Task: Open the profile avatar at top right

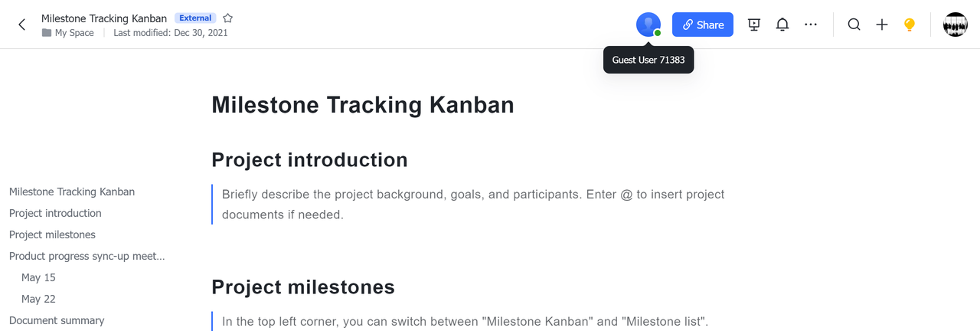Action: (955, 25)
